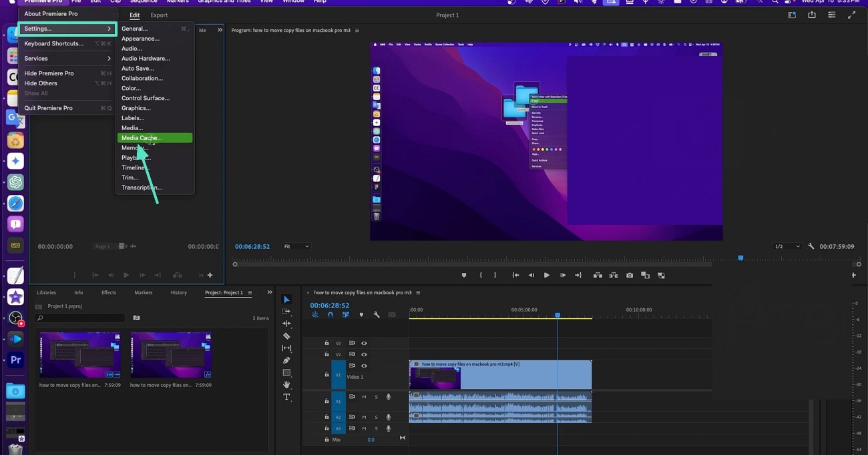This screenshot has width=868, height=455.
Task: Switch to the Effects panel tab
Action: 109,292
